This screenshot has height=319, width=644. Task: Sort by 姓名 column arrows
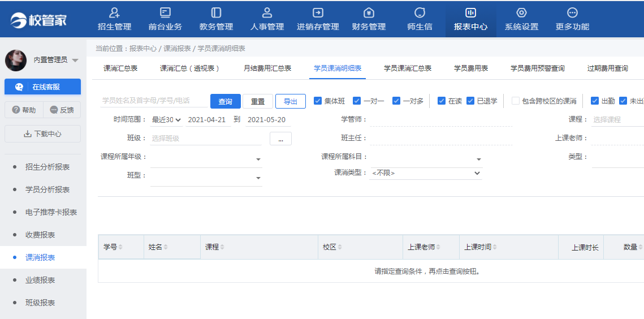(166, 247)
